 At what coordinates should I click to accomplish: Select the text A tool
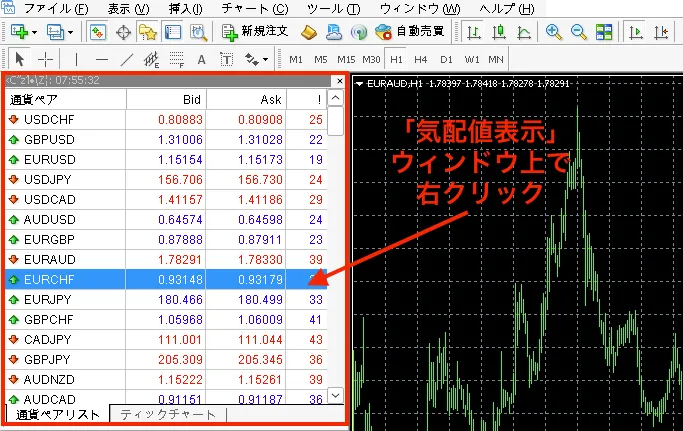click(x=201, y=59)
